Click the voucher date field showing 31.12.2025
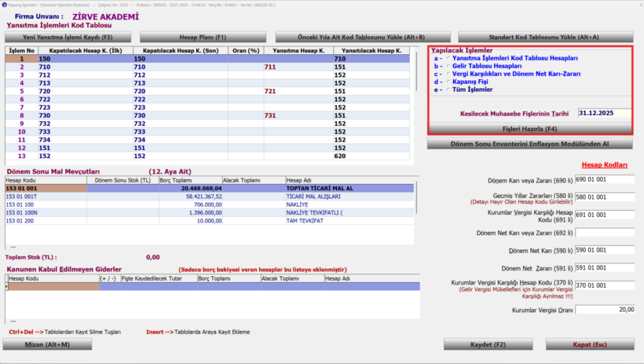 click(604, 113)
